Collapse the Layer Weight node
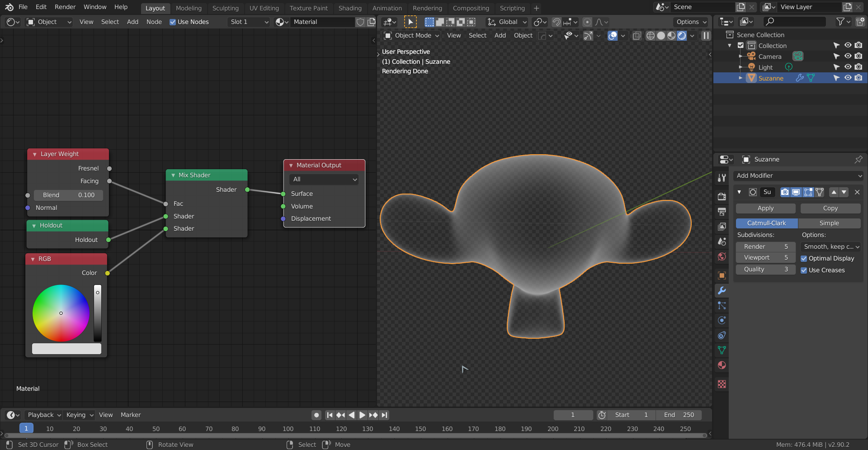 pyautogui.click(x=35, y=154)
